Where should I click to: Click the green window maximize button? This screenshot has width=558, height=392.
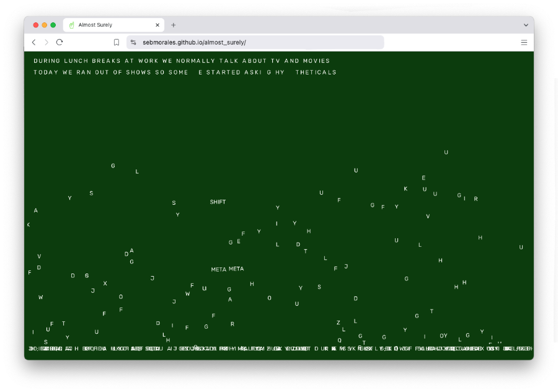(53, 25)
